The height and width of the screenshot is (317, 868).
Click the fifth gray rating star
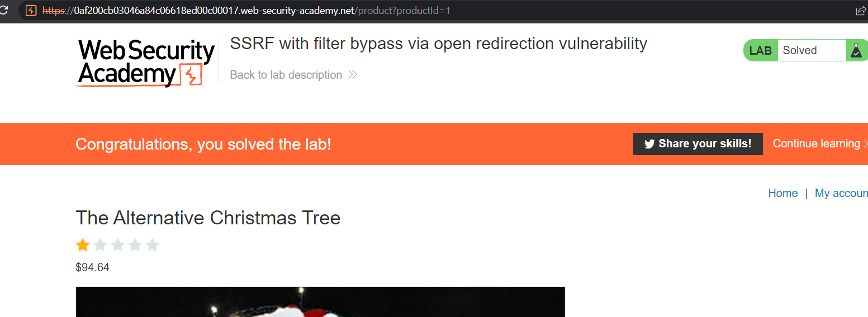(152, 245)
